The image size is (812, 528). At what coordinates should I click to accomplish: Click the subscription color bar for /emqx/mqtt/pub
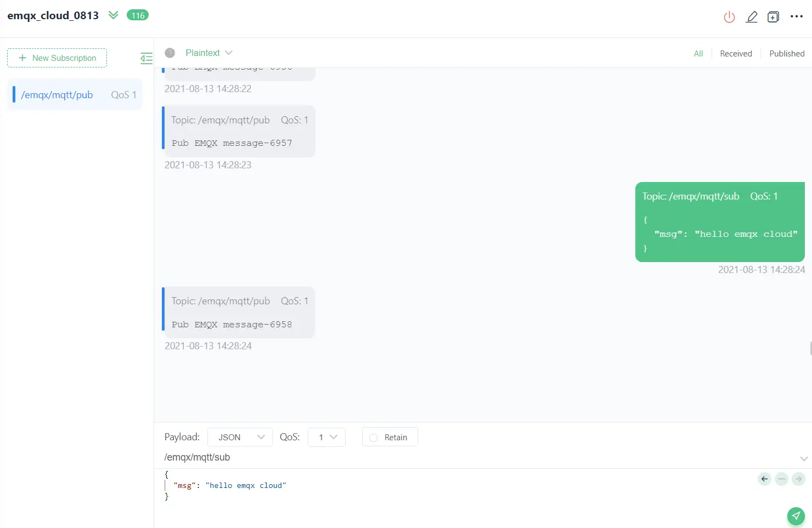pyautogui.click(x=14, y=94)
